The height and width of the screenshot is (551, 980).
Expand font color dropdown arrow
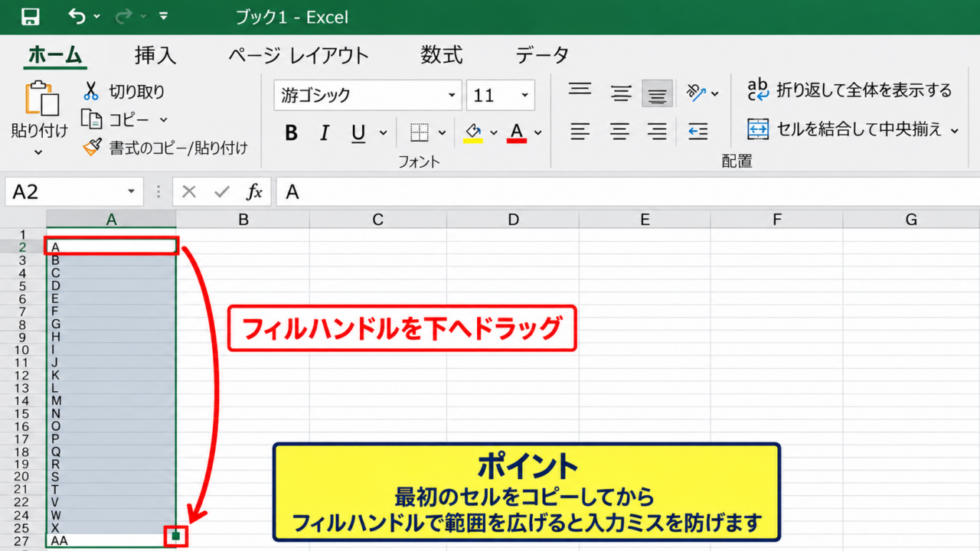point(537,133)
